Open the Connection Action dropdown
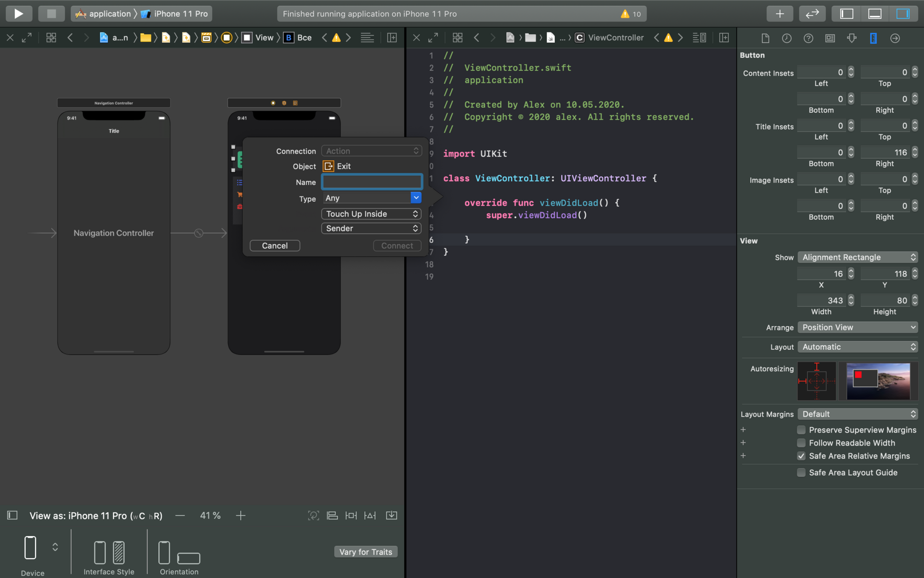924x578 pixels. click(371, 151)
